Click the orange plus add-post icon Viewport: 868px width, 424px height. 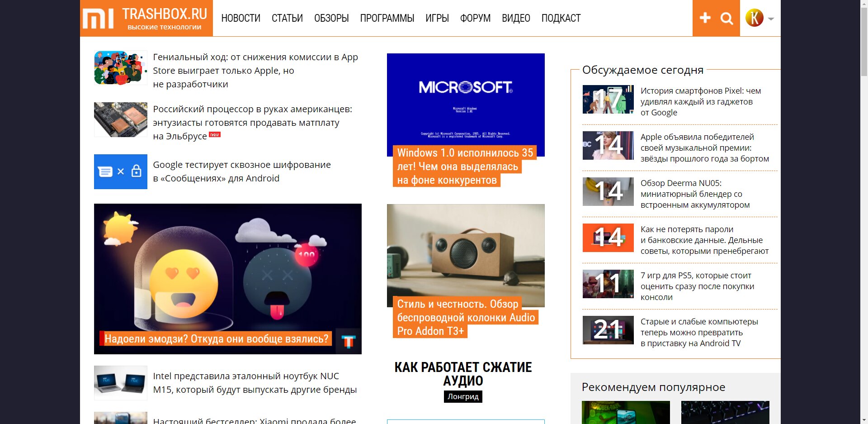coord(705,18)
